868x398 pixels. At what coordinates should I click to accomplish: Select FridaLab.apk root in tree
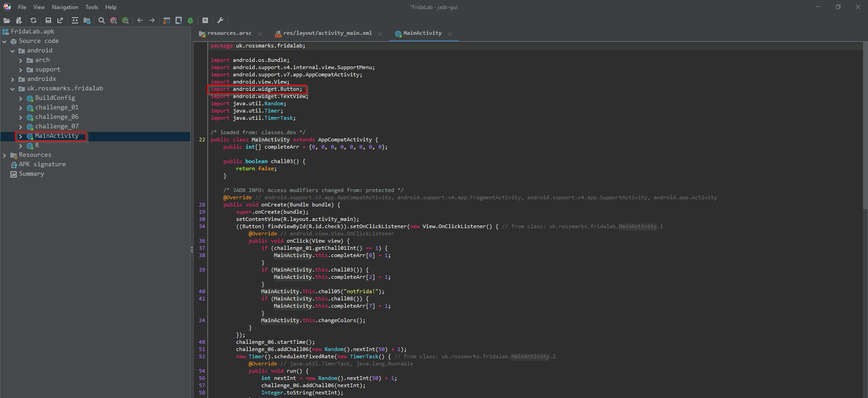point(32,32)
